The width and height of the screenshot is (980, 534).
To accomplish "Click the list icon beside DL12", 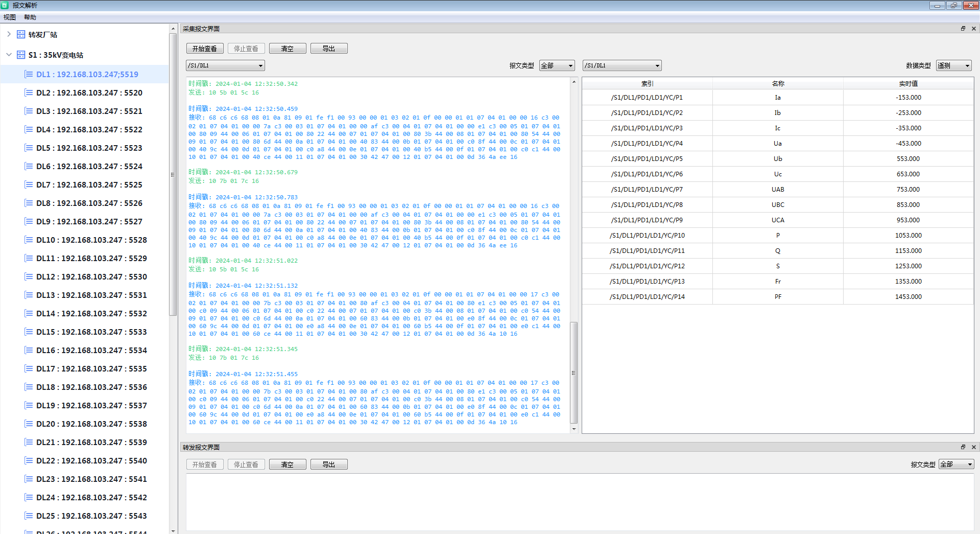I will pyautogui.click(x=29, y=276).
